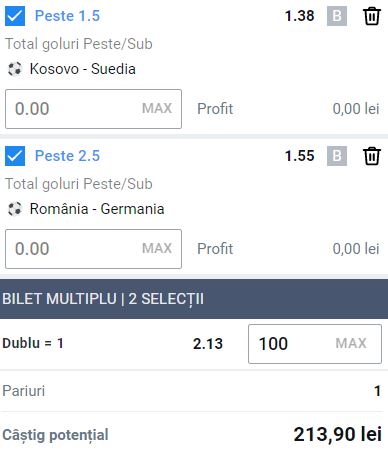
Task: Click the football icon beside Kosovo - Suedia
Action: 15,69
